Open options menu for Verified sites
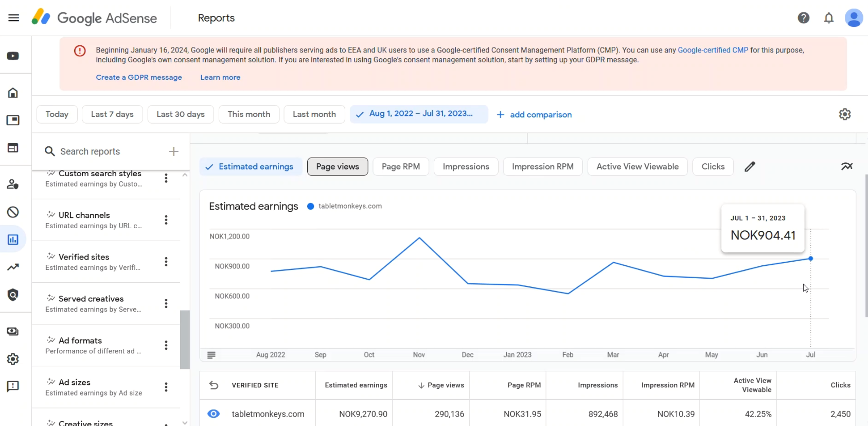The height and width of the screenshot is (426, 868). click(x=166, y=262)
